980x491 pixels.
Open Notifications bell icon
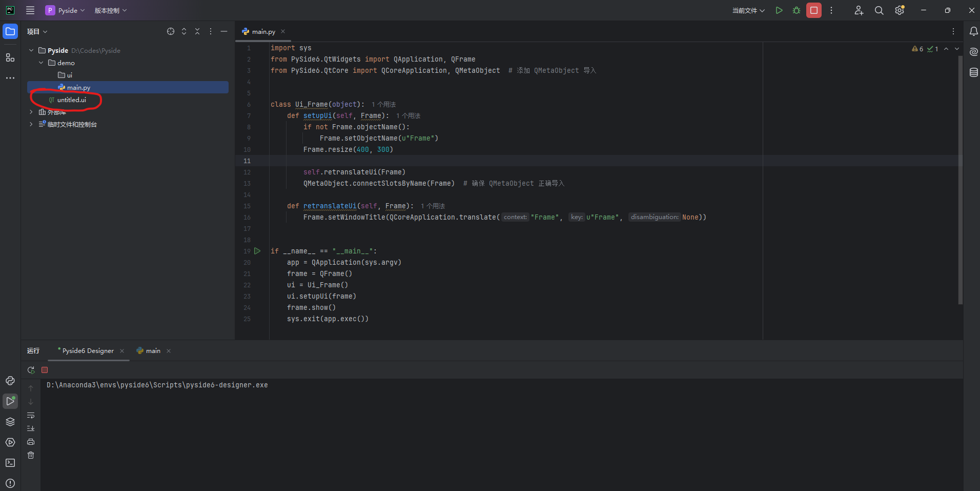(973, 31)
